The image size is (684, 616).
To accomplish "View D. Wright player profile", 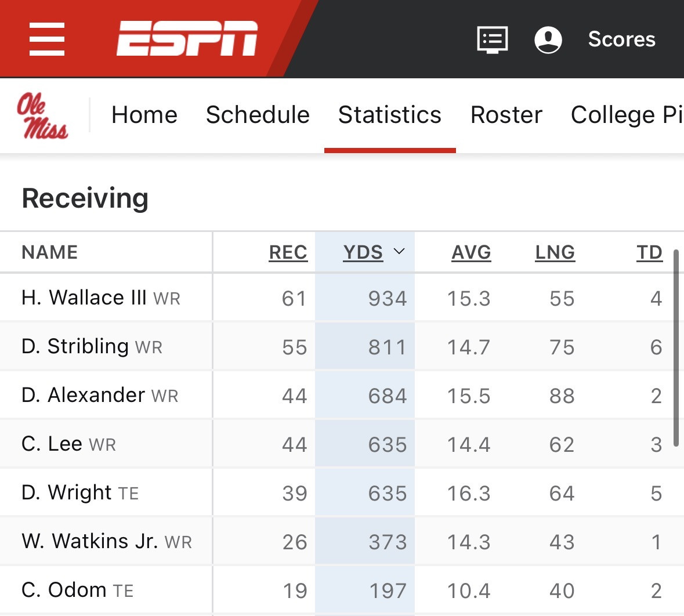I will (x=66, y=492).
